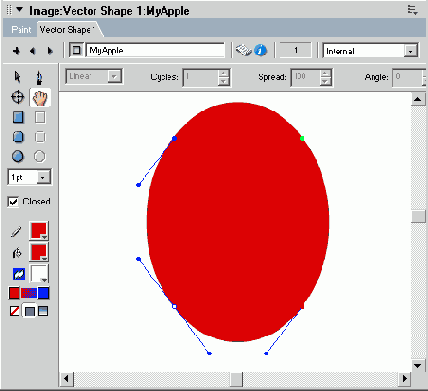This screenshot has height=391, width=428.
Task: Toggle the Gradient fill button
Action: click(43, 311)
